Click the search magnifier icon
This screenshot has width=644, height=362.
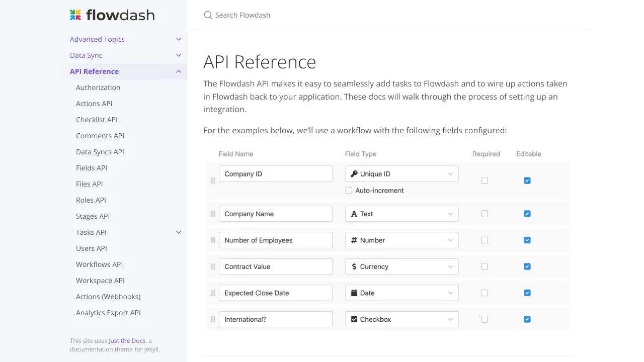208,15
